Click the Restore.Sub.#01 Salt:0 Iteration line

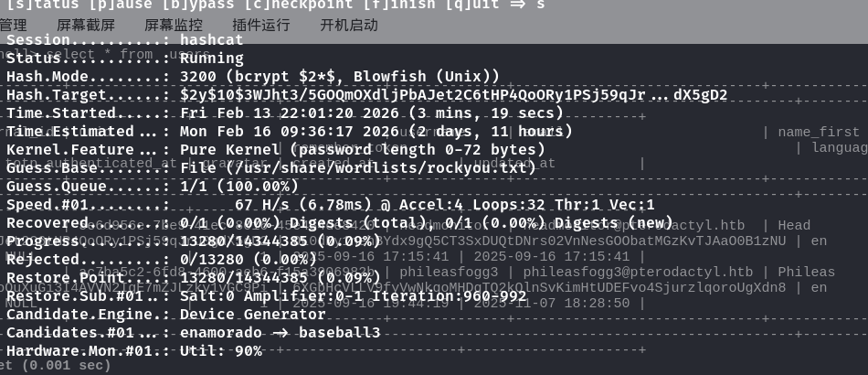point(357,296)
